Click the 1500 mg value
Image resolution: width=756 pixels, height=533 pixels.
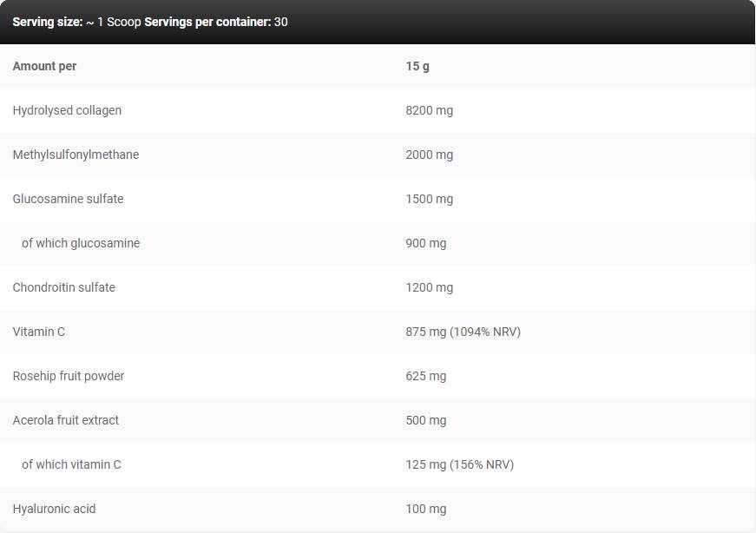point(429,199)
